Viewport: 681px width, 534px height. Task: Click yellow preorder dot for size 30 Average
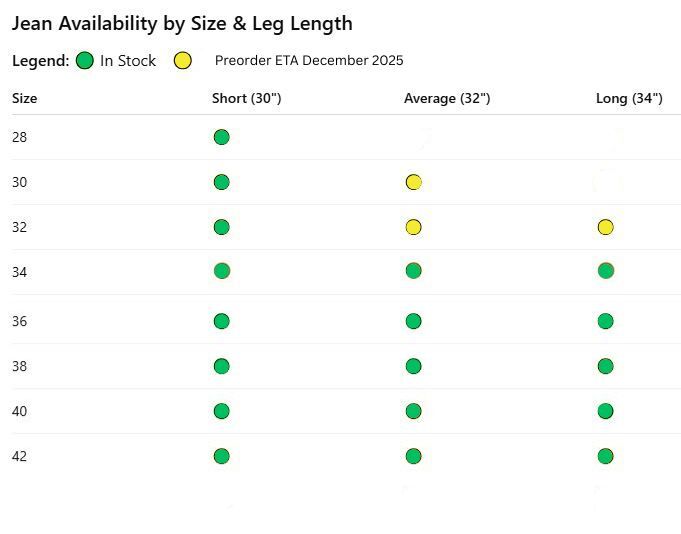[414, 182]
